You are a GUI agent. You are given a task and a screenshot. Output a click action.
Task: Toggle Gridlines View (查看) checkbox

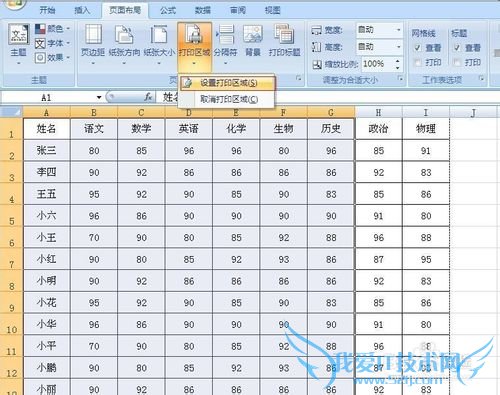(417, 48)
